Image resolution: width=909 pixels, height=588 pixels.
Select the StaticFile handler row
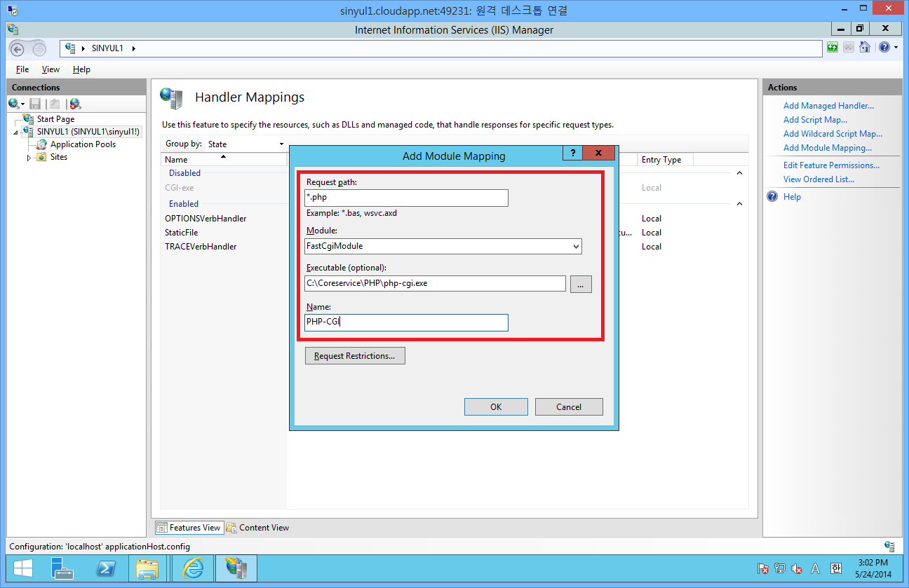(x=181, y=233)
